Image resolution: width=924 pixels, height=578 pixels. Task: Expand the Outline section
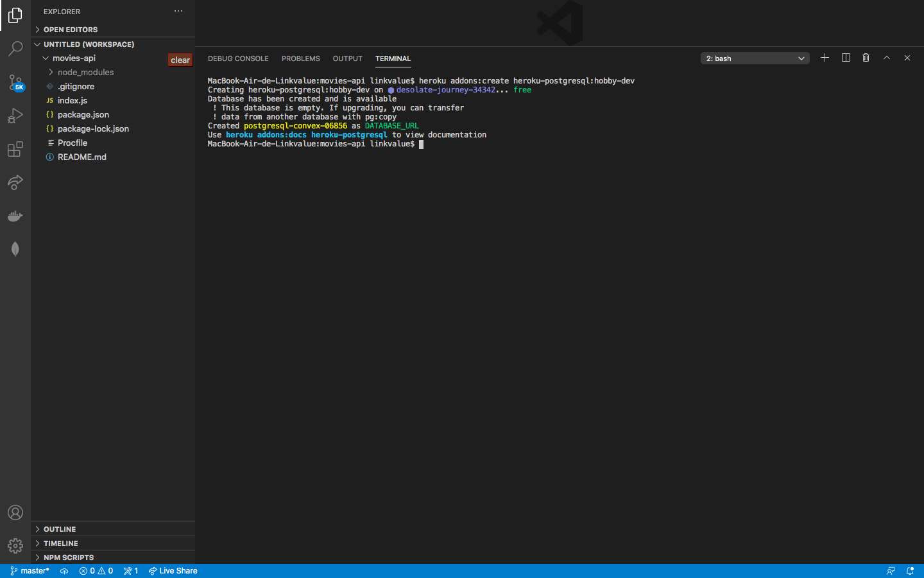(113, 529)
